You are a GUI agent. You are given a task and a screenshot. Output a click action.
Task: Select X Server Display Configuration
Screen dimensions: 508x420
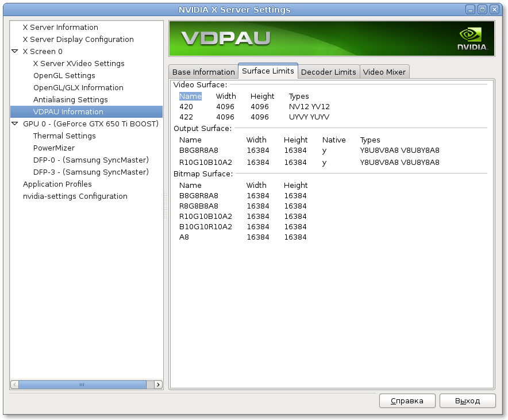click(78, 39)
